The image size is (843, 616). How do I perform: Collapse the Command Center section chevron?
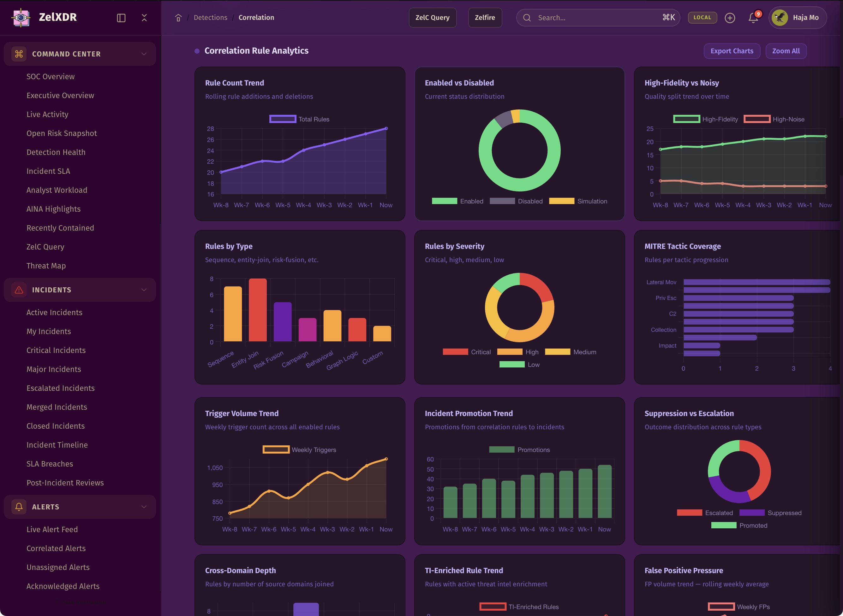tap(144, 54)
